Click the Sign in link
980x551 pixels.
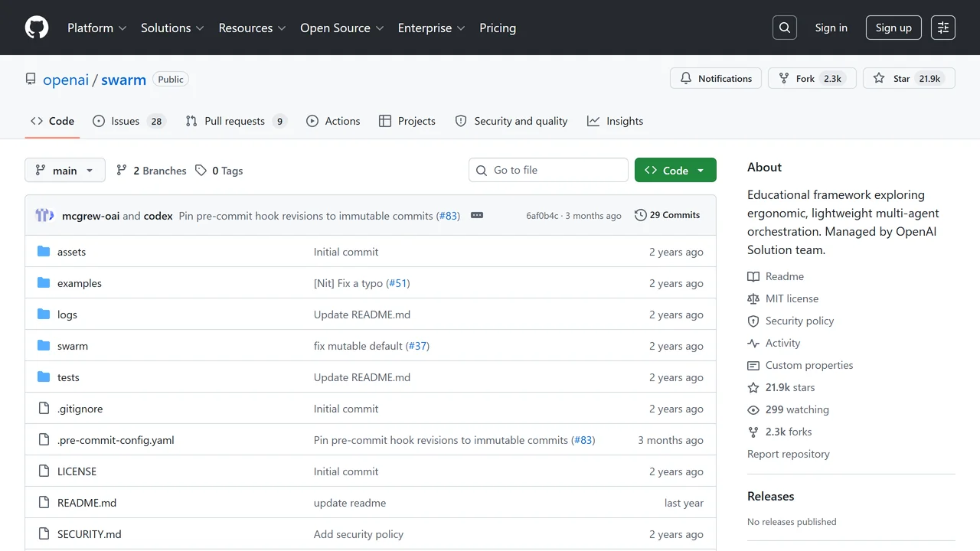point(831,28)
